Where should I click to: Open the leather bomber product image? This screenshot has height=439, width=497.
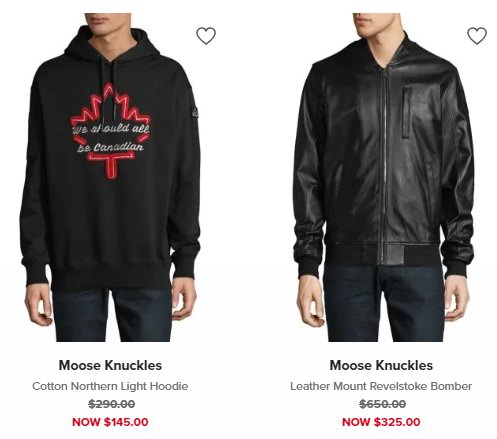pos(383,177)
